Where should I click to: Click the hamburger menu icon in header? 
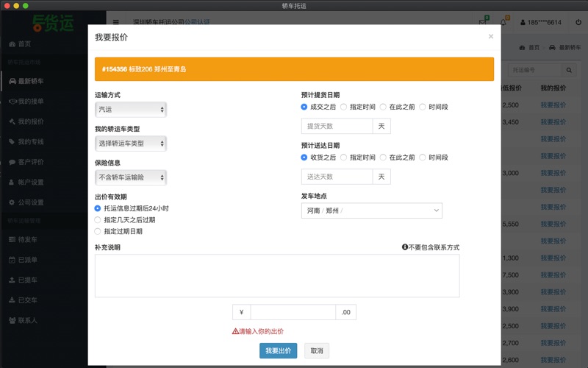pyautogui.click(x=116, y=22)
